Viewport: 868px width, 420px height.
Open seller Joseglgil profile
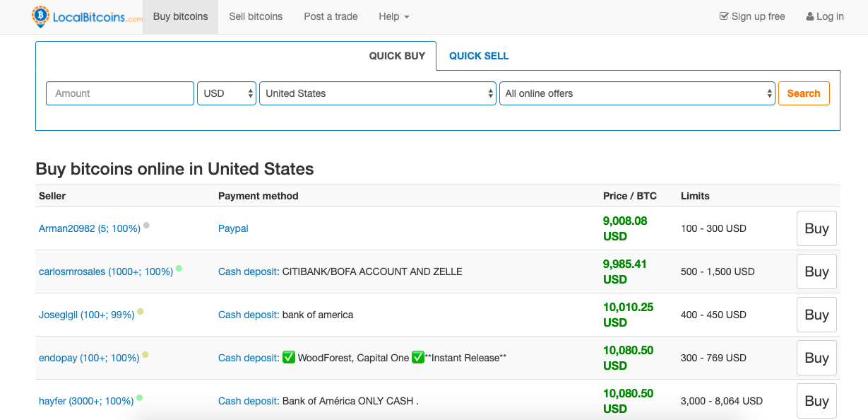(x=86, y=315)
